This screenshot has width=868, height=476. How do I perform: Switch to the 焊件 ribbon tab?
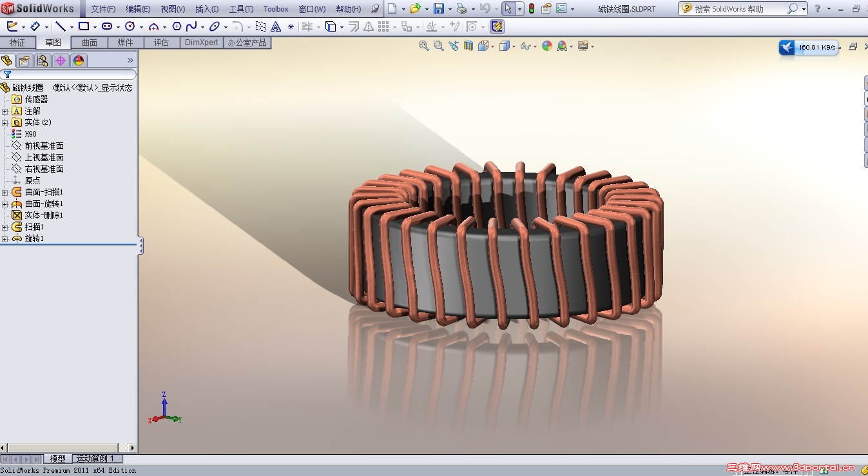pos(125,43)
